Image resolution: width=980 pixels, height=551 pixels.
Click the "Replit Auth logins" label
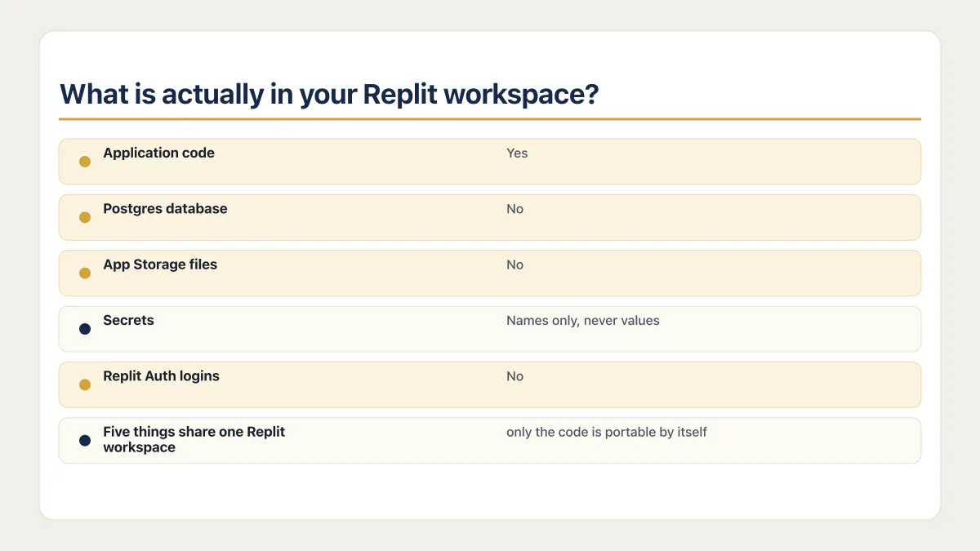161,376
